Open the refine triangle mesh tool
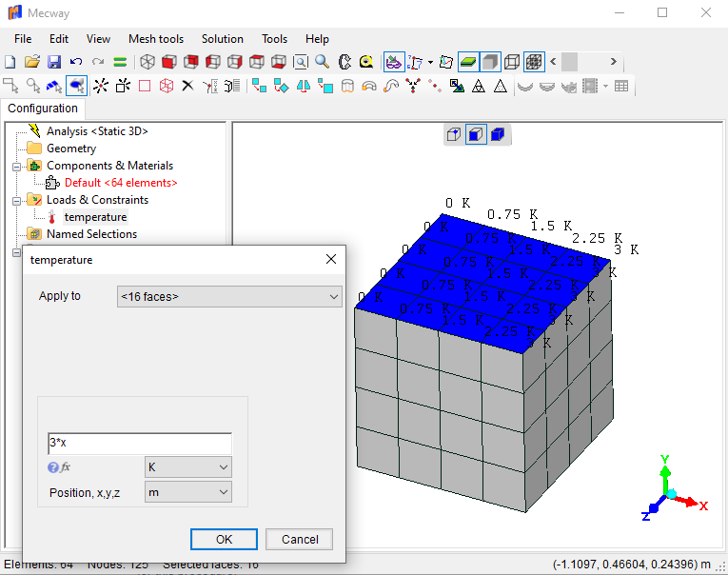The height and width of the screenshot is (575, 728). pyautogui.click(x=479, y=86)
